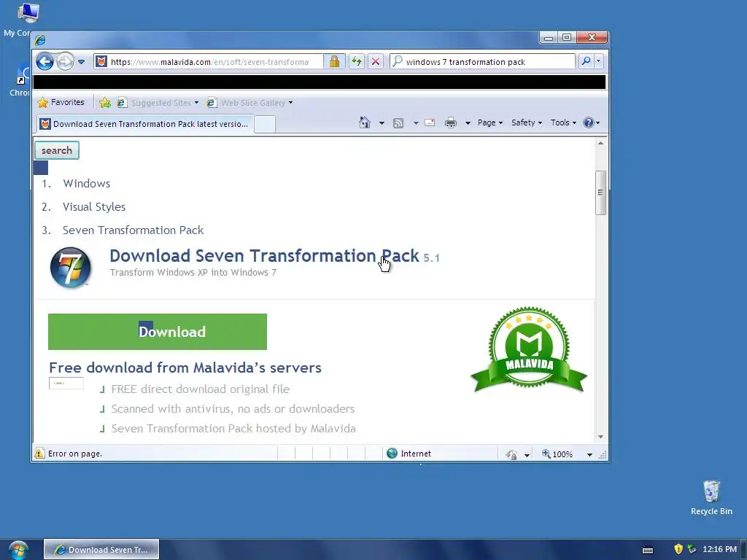
Task: Open the recent pages dropdown arrow
Action: pos(82,62)
